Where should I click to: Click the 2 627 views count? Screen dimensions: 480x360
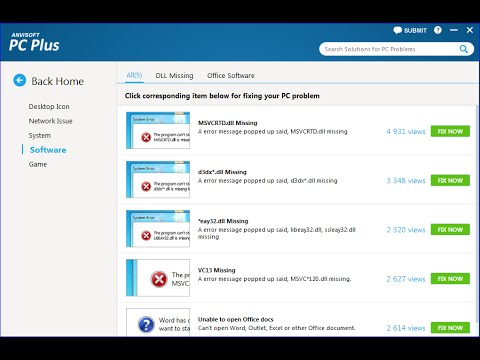406,279
